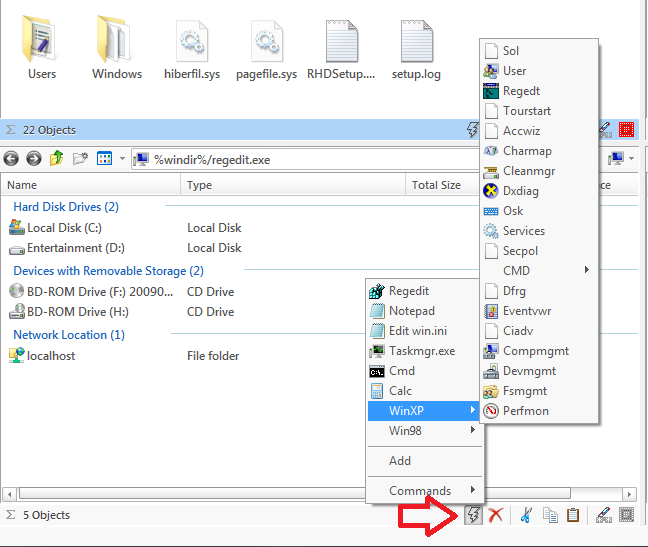648x547 pixels.
Task: Click the lightning bolt run-command icon in bottom status bar
Action: point(473,515)
